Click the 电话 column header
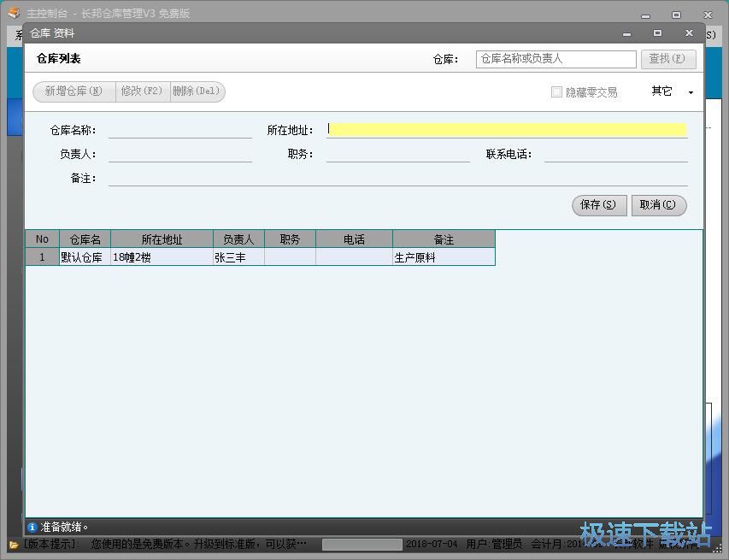 353,239
